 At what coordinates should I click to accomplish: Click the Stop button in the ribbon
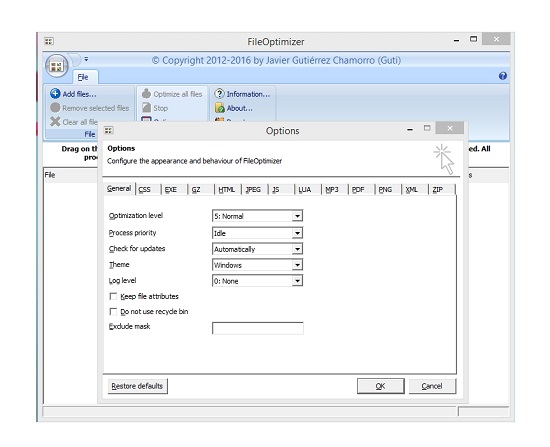tap(155, 108)
